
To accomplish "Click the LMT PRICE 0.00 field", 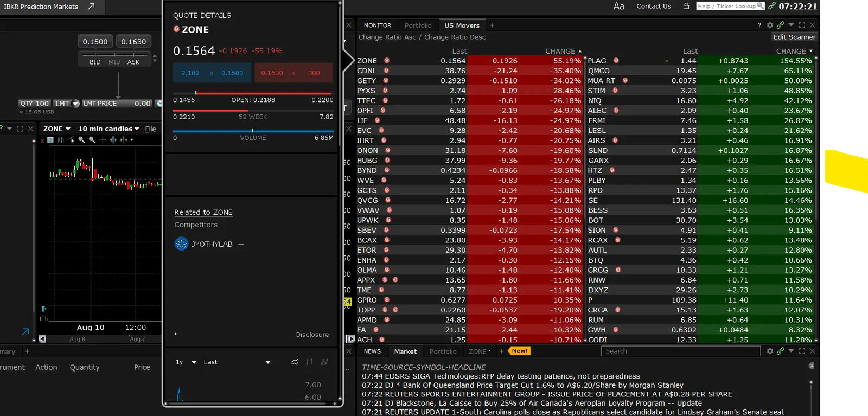I will coord(117,104).
